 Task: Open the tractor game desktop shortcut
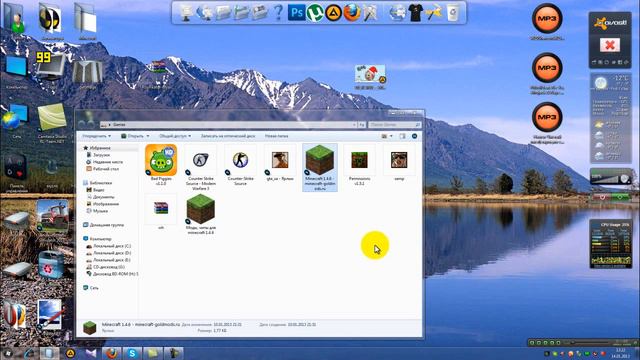52,216
